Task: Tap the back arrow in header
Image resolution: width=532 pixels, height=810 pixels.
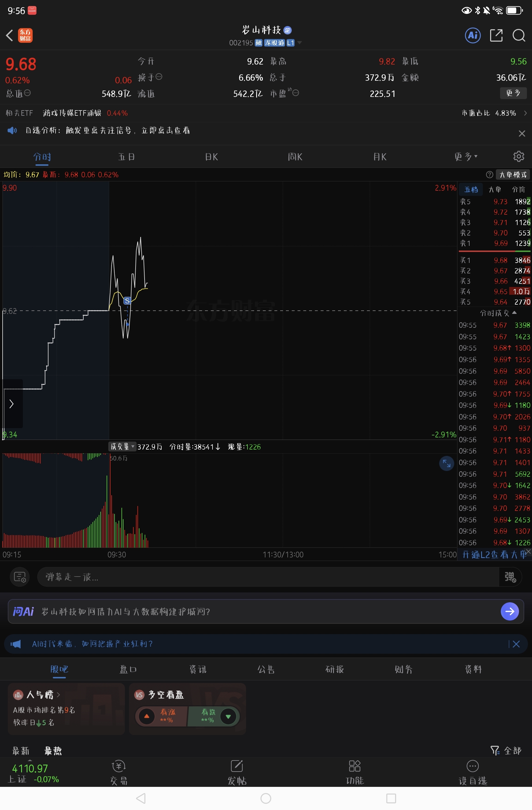Action: click(x=10, y=35)
